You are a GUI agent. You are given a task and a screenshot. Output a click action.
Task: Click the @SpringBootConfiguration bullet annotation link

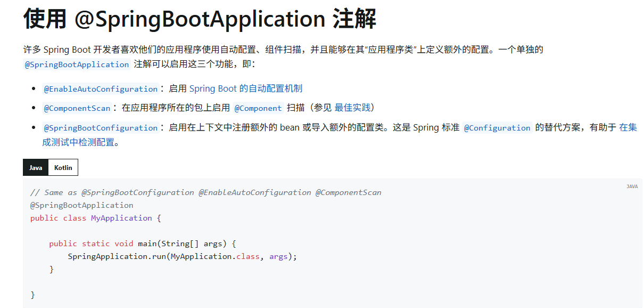point(101,128)
